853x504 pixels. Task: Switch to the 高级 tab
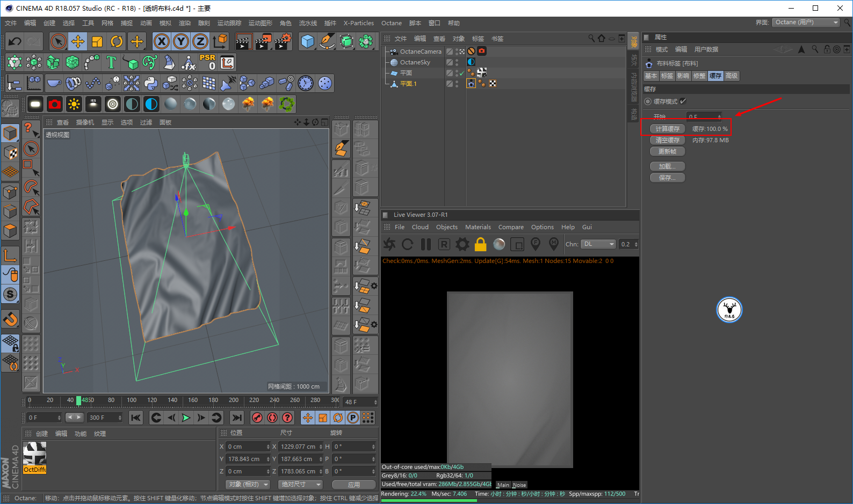click(x=732, y=76)
